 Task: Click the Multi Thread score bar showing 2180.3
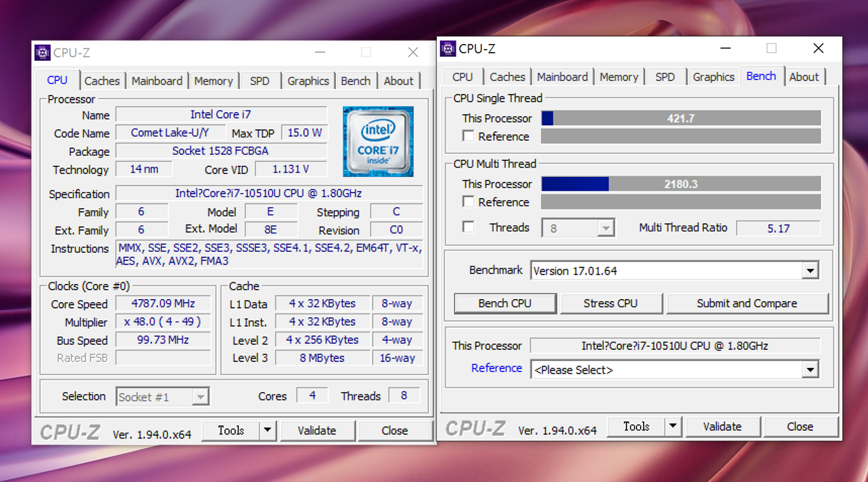pos(681,184)
